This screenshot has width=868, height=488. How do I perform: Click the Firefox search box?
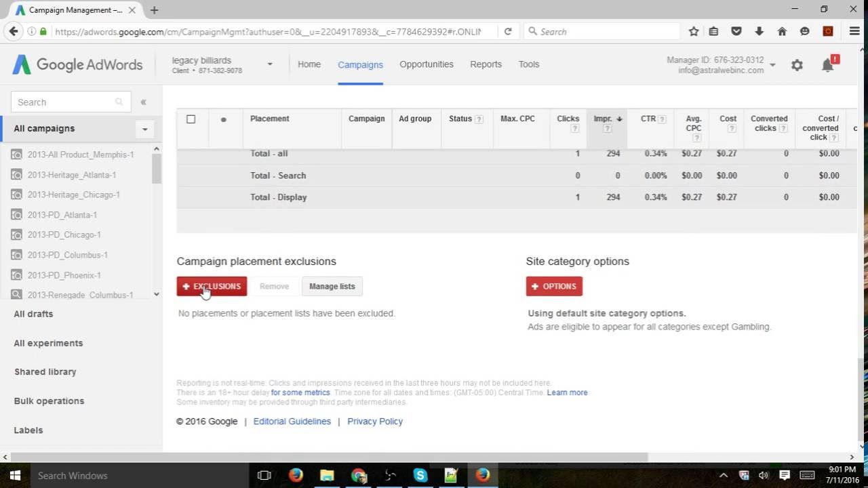(601, 31)
